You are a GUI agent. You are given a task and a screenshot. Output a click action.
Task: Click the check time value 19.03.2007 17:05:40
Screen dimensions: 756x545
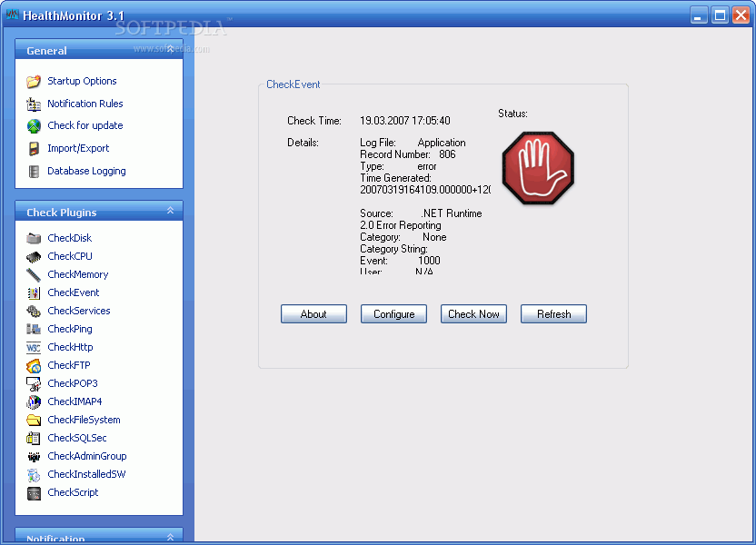click(405, 121)
